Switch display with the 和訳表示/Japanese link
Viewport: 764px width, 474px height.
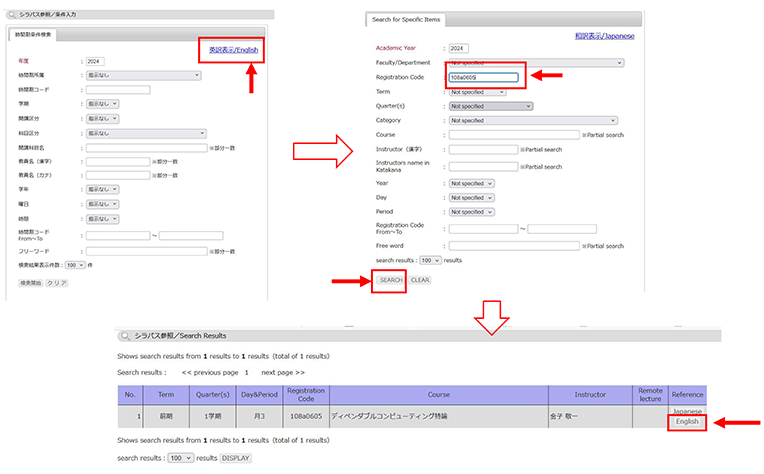(x=604, y=36)
